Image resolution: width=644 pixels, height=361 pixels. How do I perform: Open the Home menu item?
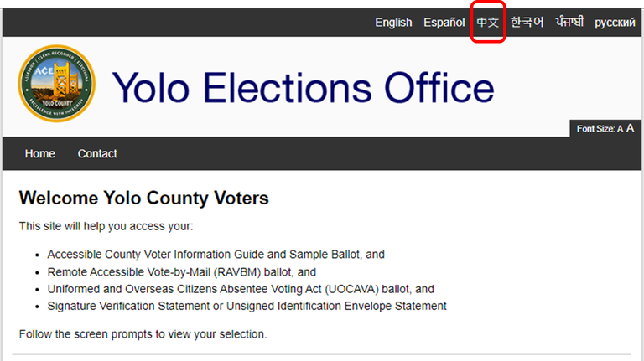click(40, 153)
